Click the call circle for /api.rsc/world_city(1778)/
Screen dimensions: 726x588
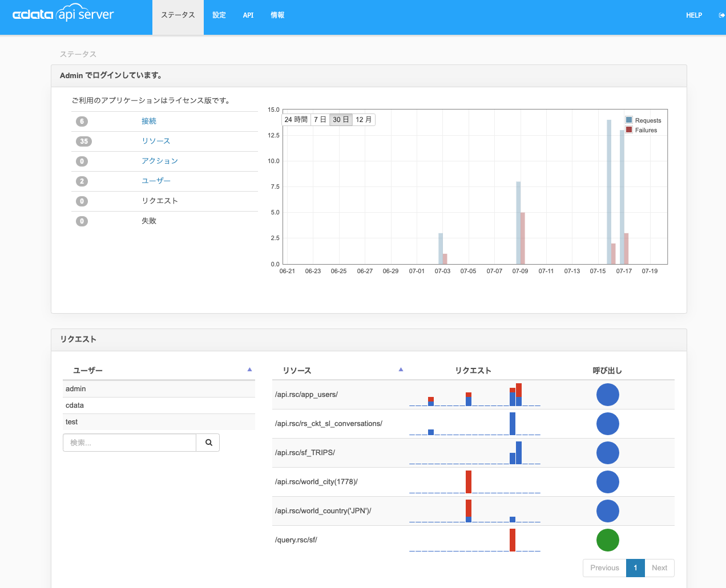tap(607, 481)
